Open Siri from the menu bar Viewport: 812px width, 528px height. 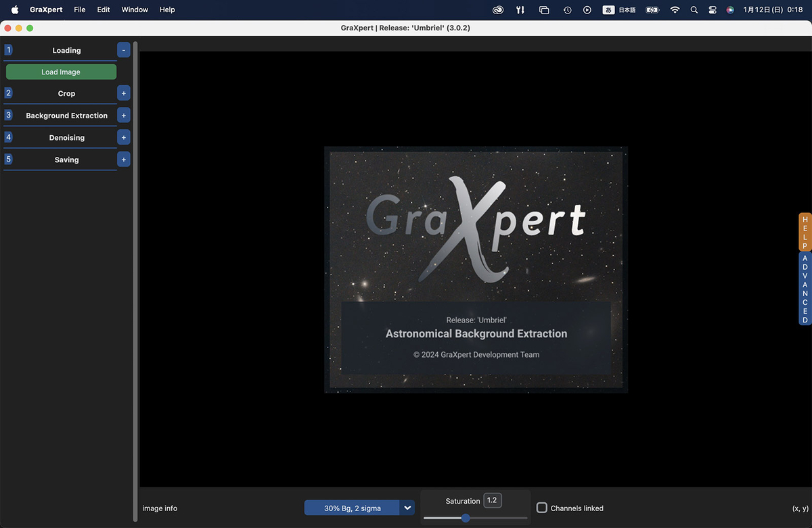(729, 9)
